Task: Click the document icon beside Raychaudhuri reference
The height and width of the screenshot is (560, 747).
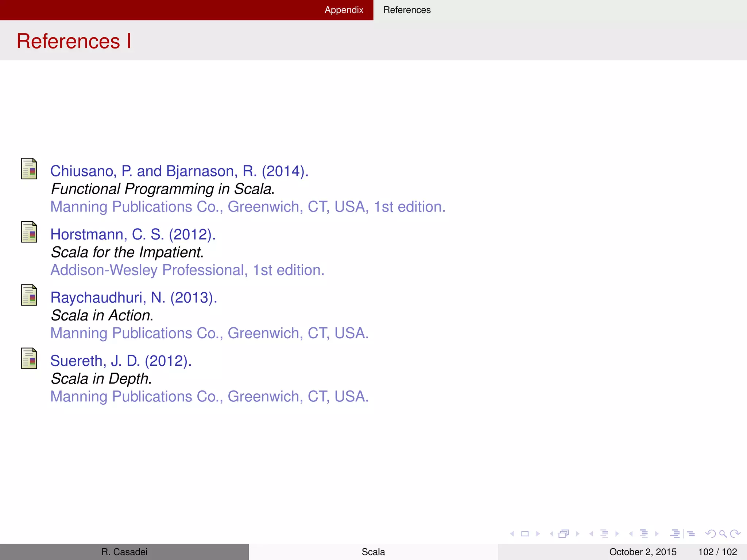Action: pos(29,295)
